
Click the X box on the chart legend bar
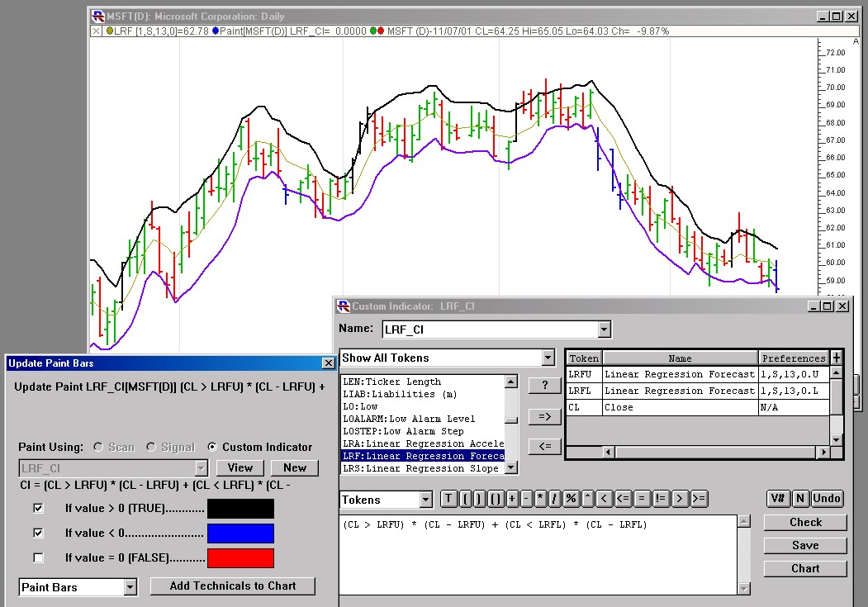96,31
